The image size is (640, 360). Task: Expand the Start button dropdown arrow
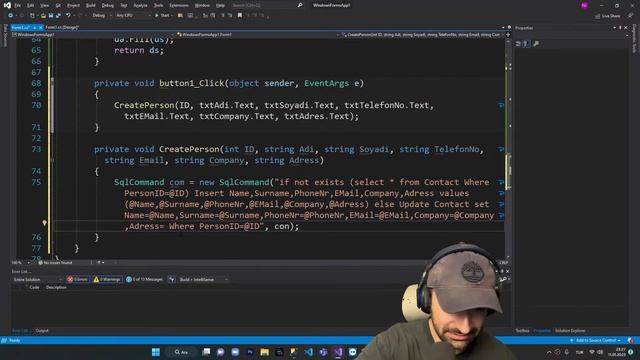click(172, 16)
